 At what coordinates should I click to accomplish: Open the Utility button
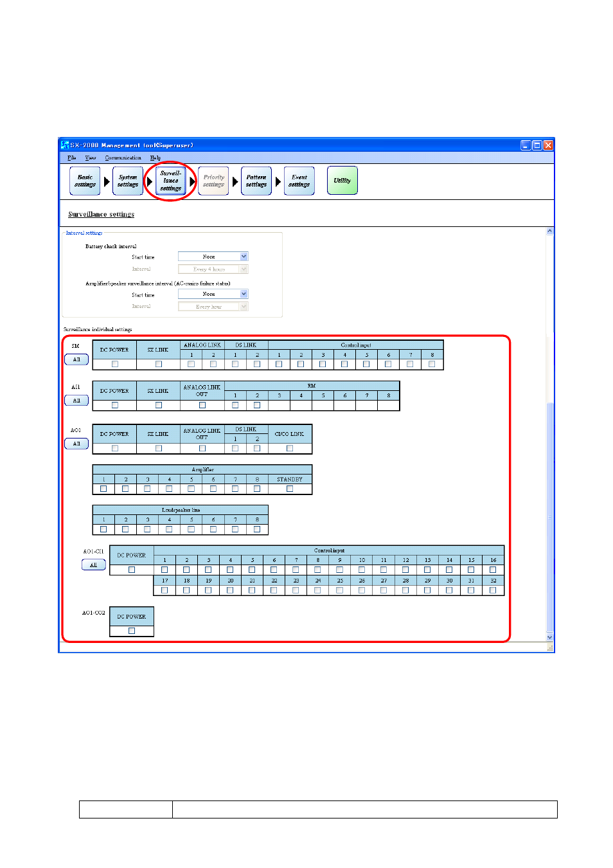(x=342, y=181)
